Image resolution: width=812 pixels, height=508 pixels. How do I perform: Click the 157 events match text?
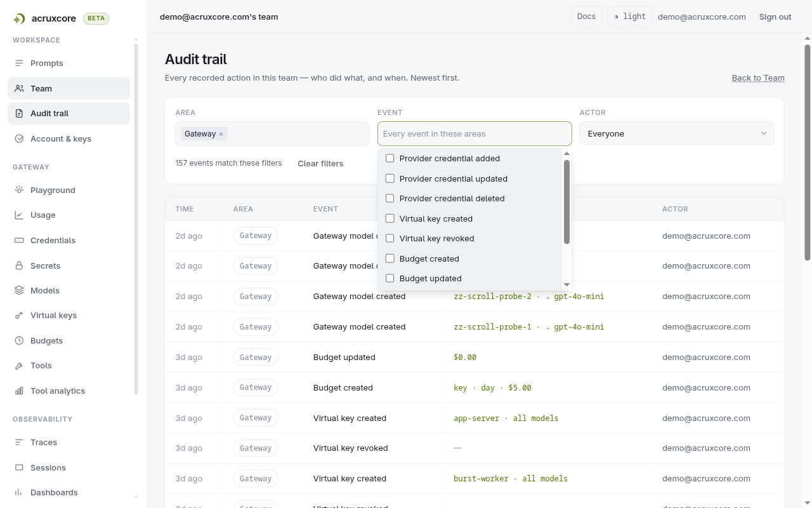[x=228, y=163]
